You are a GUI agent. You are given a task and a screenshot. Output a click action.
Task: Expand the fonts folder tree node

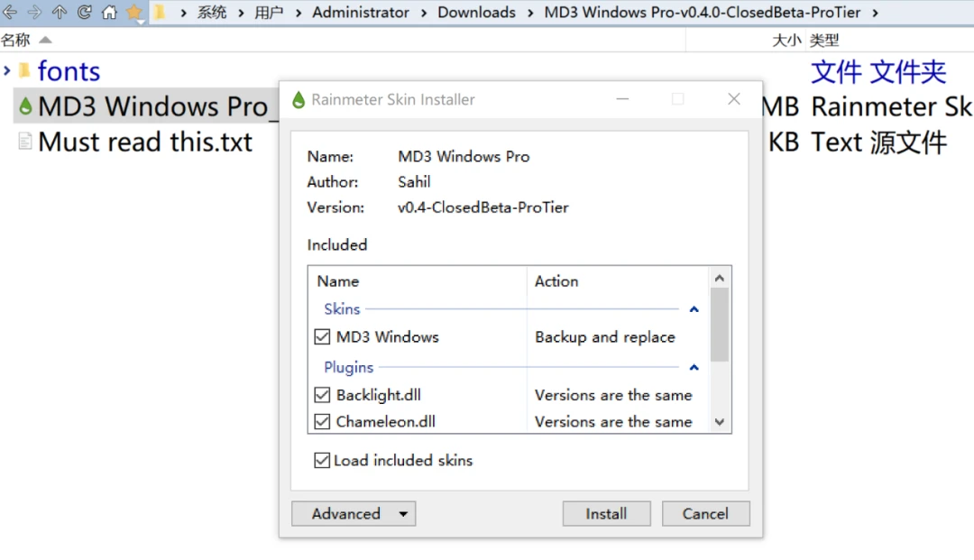pos(7,70)
